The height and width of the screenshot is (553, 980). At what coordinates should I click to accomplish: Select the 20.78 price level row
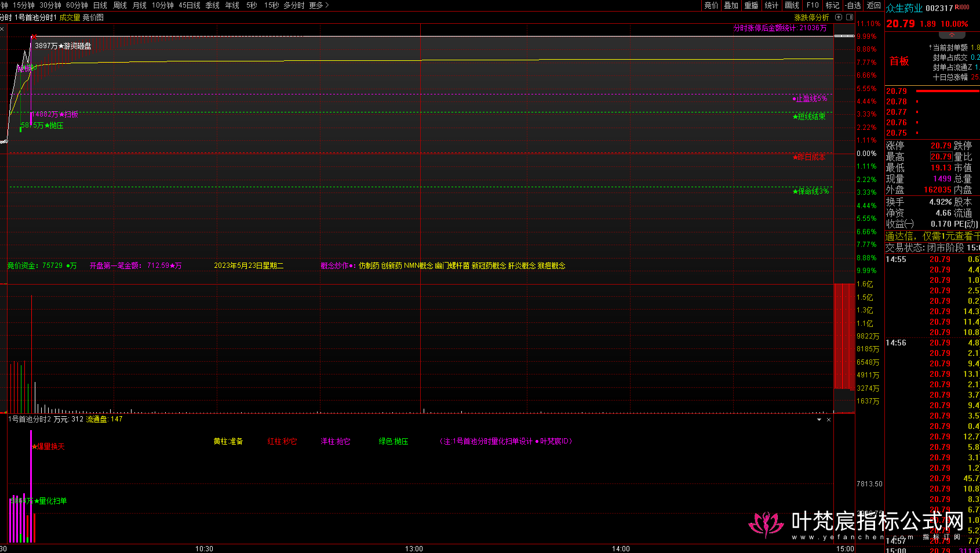[x=932, y=101]
